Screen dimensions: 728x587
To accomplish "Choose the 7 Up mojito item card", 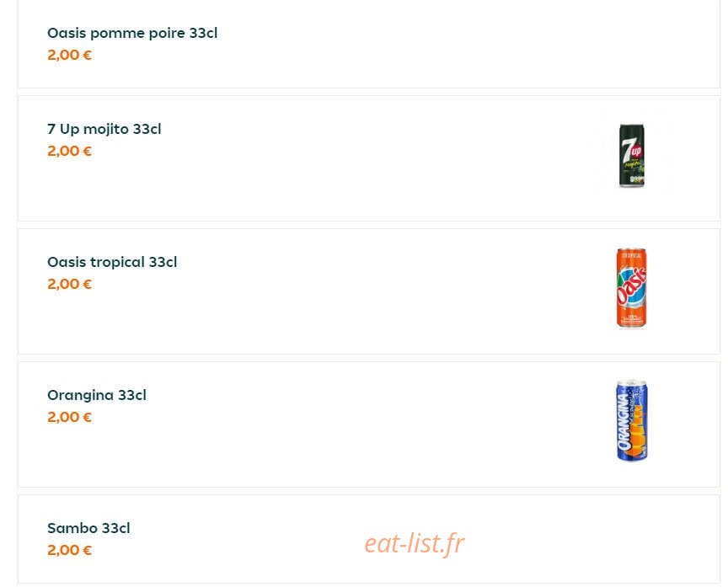I will pyautogui.click(x=369, y=158).
